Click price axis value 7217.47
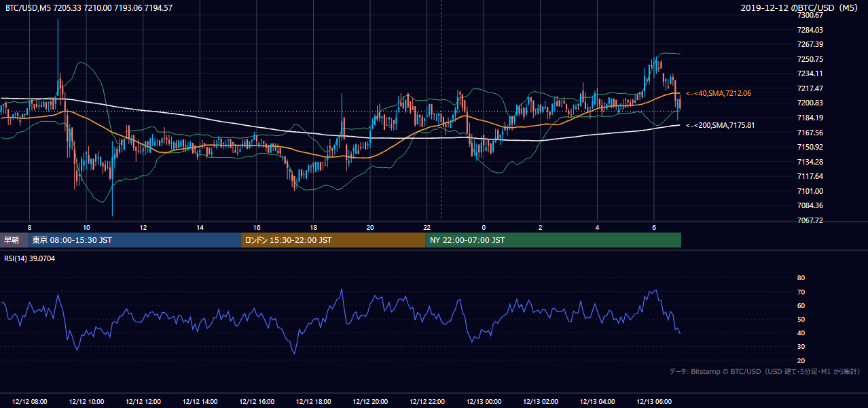The image size is (868, 408). tap(810, 88)
